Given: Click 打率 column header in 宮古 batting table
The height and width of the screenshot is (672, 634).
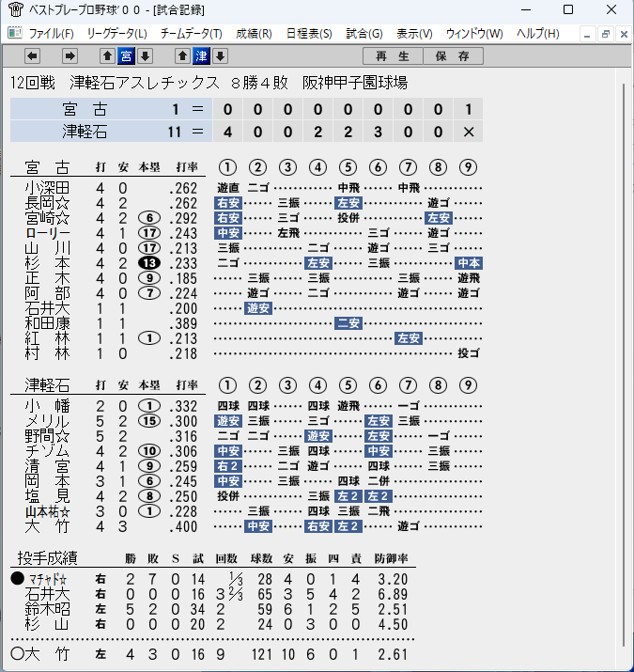Looking at the screenshot, I should [187, 167].
